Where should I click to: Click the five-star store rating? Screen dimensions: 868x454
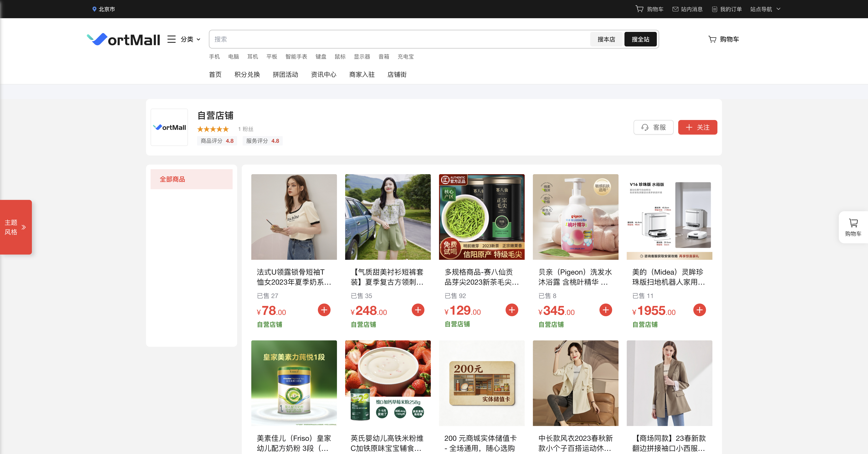tap(213, 129)
